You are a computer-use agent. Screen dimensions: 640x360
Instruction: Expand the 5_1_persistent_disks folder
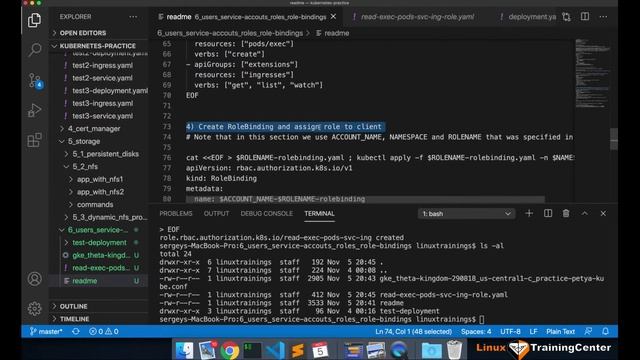[105, 154]
